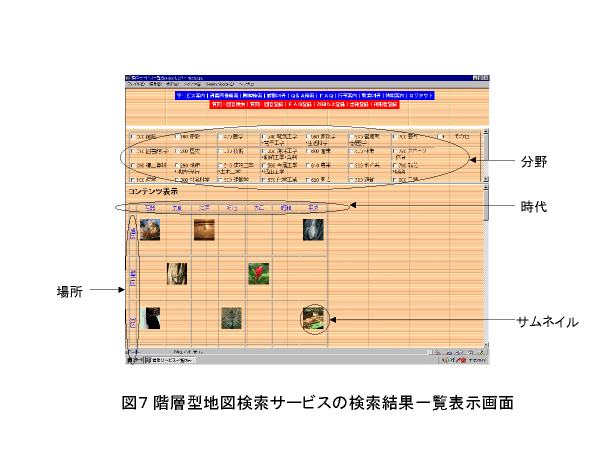Open the circled garden thumbnail
Viewport: 599px width, 449px height.
313,318
